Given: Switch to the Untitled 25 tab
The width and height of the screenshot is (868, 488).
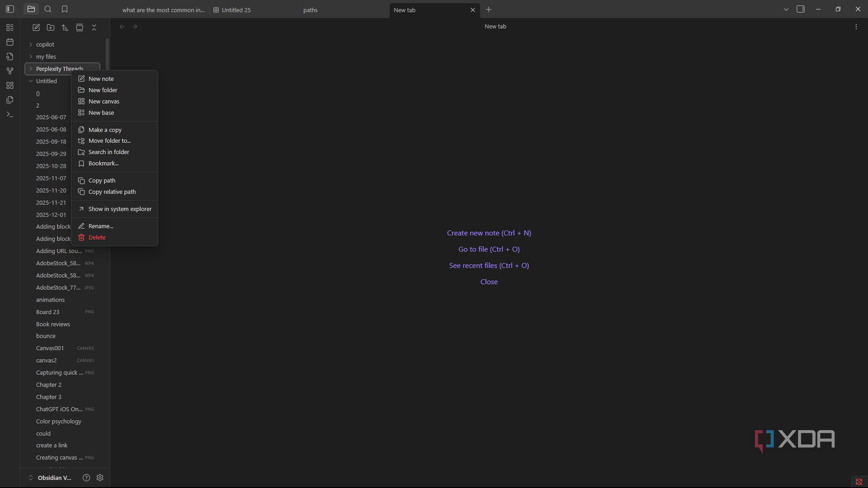Looking at the screenshot, I should pyautogui.click(x=236, y=10).
